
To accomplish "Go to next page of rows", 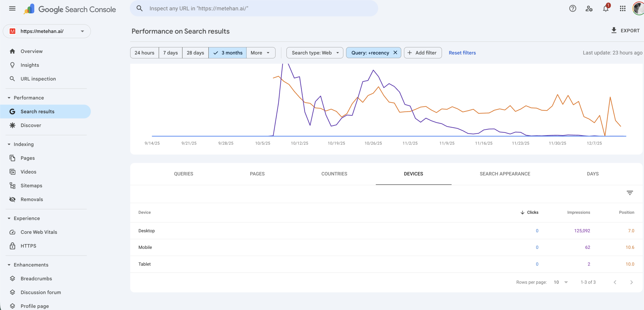I will point(631,282).
